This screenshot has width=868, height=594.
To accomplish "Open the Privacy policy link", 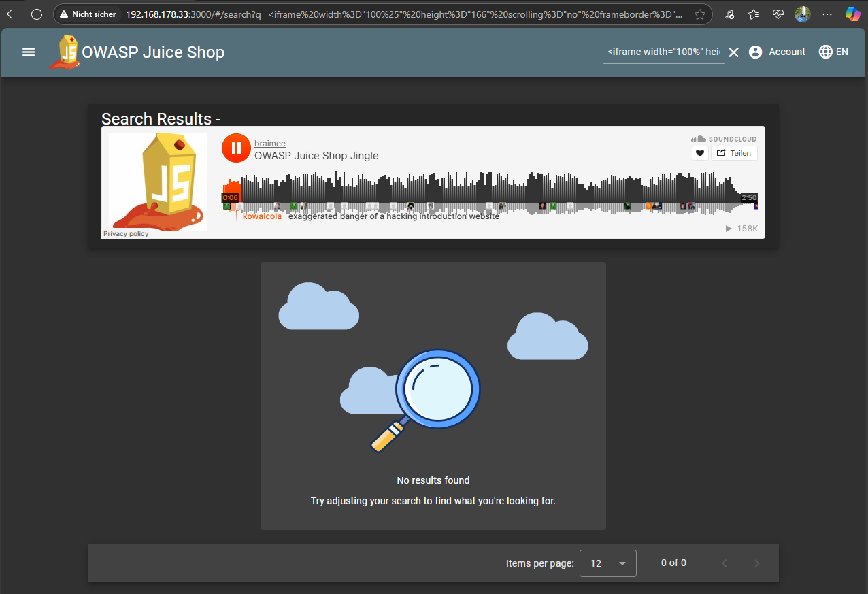I will coord(126,234).
